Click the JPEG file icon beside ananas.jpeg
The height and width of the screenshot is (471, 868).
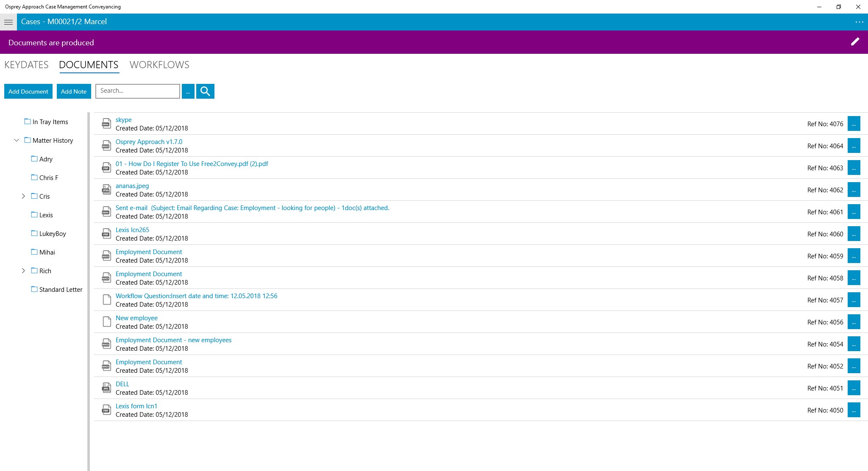pos(106,190)
